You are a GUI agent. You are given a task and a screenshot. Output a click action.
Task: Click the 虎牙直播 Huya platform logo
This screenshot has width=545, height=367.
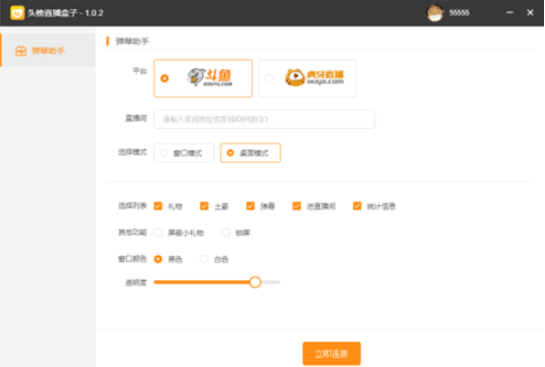tap(314, 77)
